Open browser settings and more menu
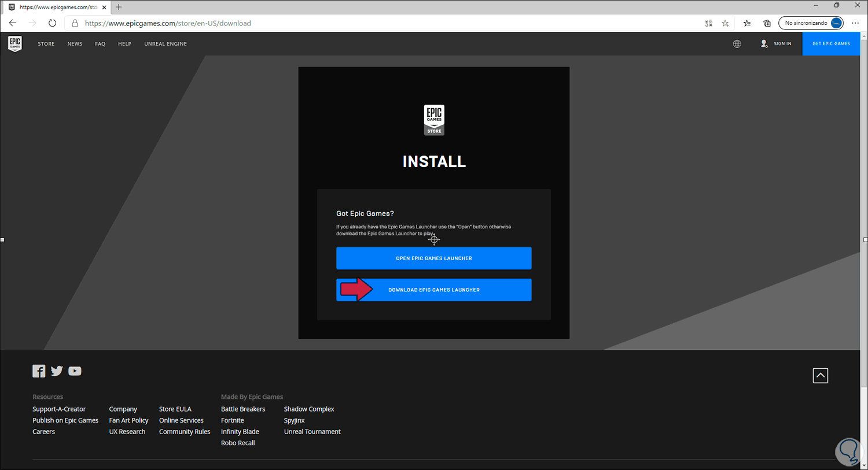868x470 pixels. click(855, 23)
